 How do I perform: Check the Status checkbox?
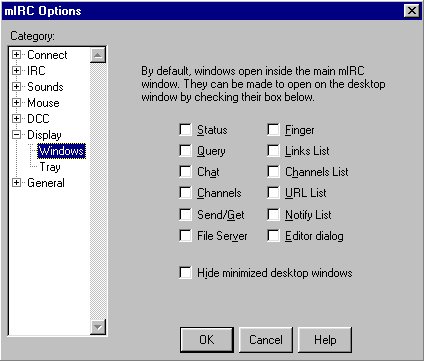click(x=185, y=129)
